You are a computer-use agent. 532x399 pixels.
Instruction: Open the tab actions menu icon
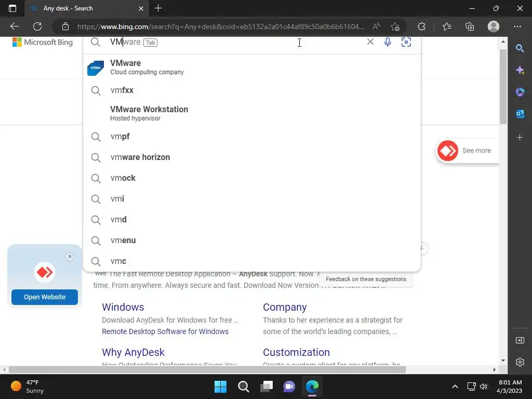(12, 8)
